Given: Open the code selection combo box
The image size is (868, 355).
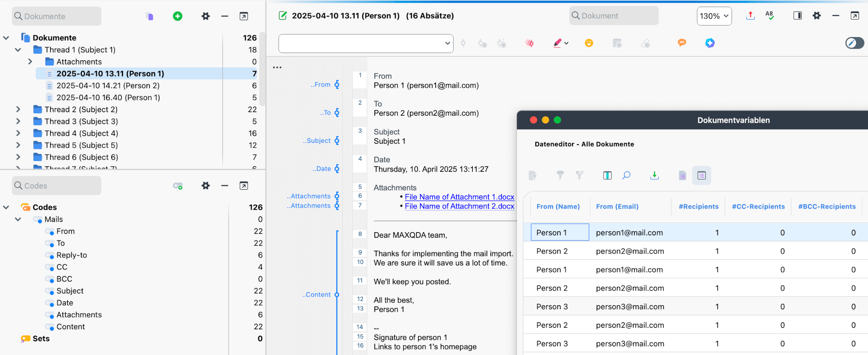Looking at the screenshot, I should pyautogui.click(x=366, y=43).
